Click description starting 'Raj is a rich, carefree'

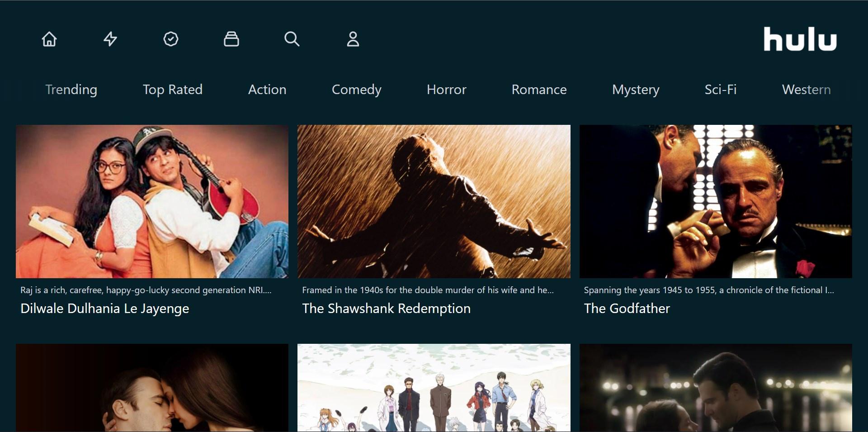click(x=146, y=290)
